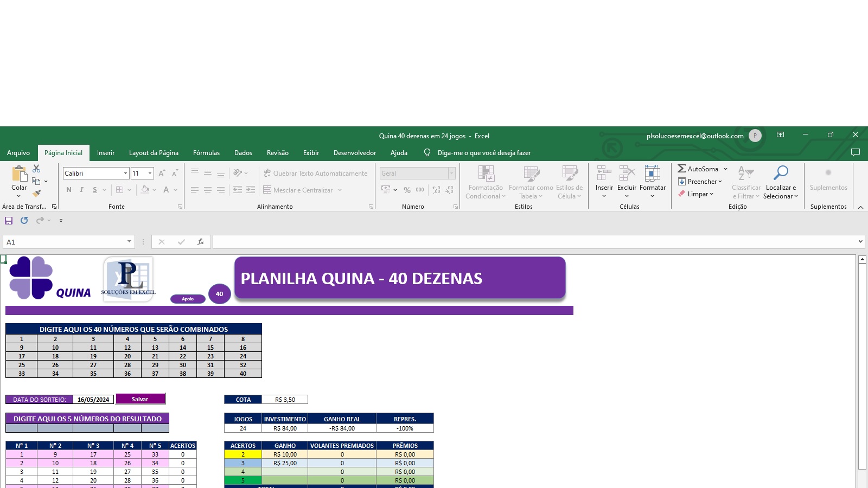Click the redo arrow in the quick access toolbar

point(40,221)
